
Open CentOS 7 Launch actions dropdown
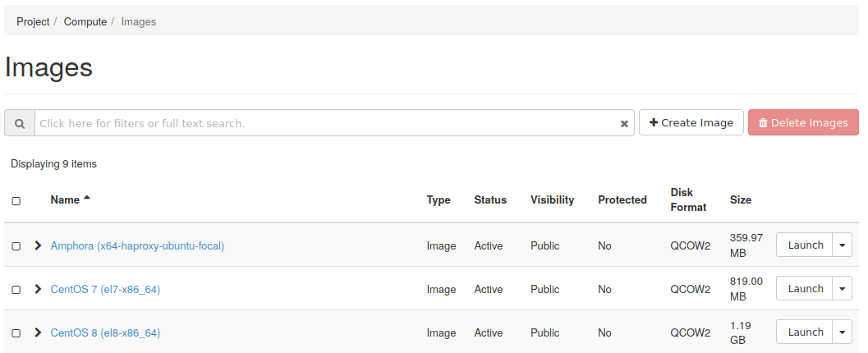[843, 289]
